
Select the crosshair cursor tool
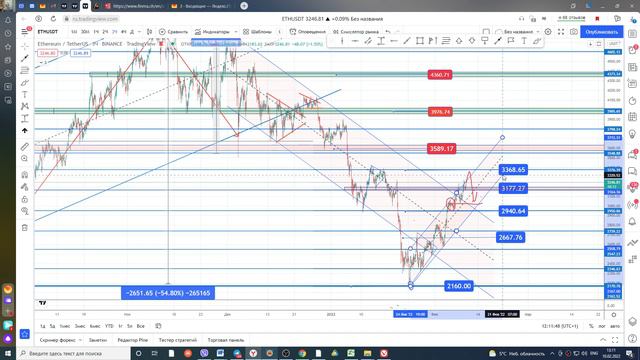[25, 46]
